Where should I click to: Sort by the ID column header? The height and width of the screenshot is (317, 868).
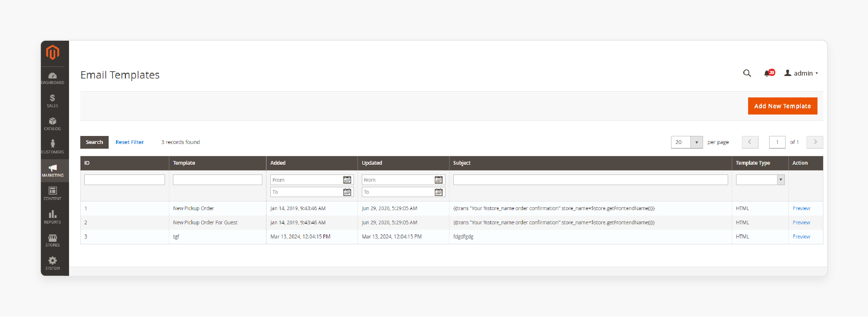pos(125,163)
